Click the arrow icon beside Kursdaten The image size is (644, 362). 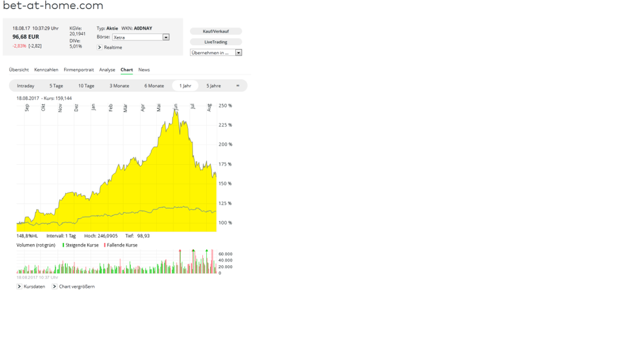(x=19, y=287)
